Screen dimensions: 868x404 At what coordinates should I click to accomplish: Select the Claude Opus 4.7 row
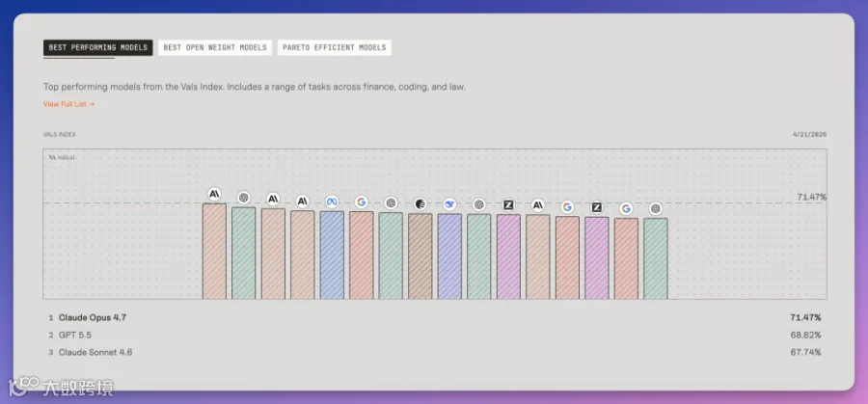tap(434, 317)
